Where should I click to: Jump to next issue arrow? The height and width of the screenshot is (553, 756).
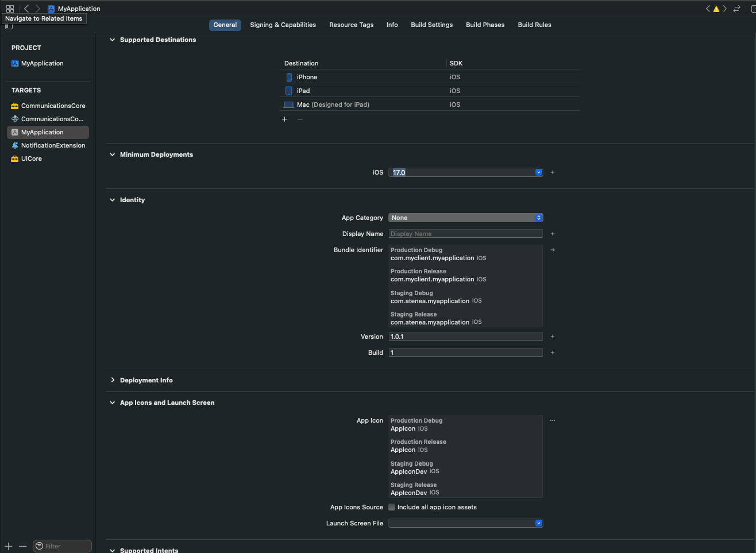coord(725,9)
